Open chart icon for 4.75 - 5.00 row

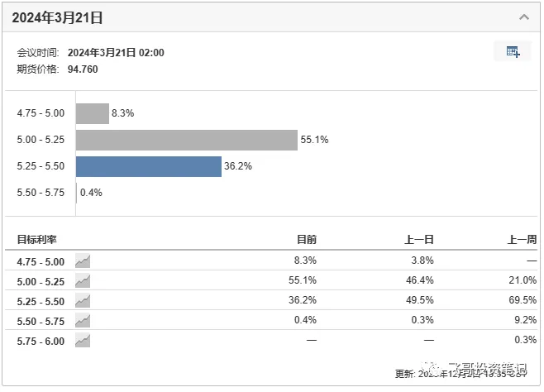point(83,261)
